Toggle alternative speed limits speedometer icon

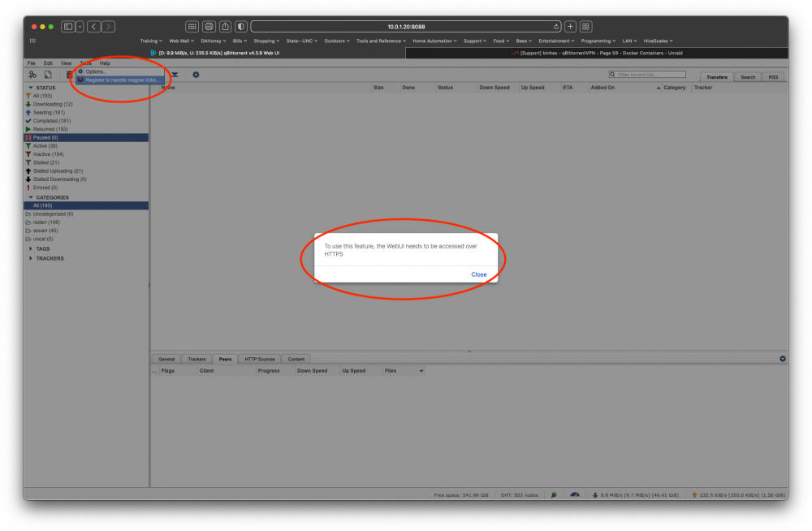pyautogui.click(x=574, y=494)
